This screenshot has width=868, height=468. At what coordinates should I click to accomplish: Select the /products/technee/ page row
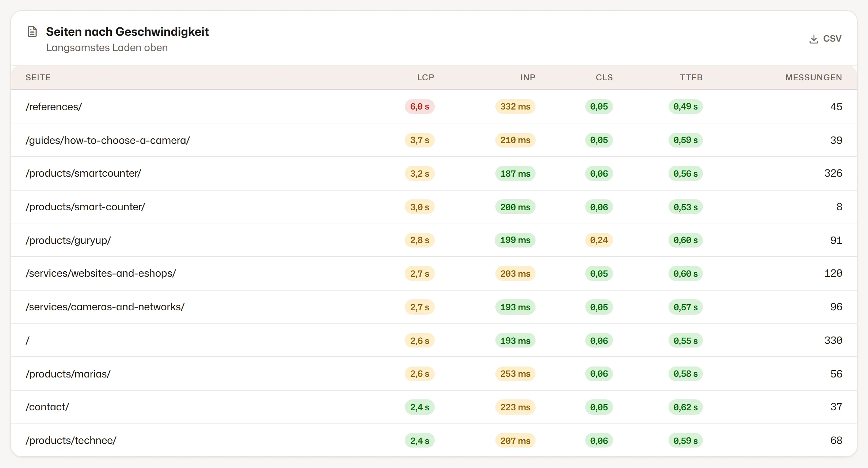(x=434, y=440)
